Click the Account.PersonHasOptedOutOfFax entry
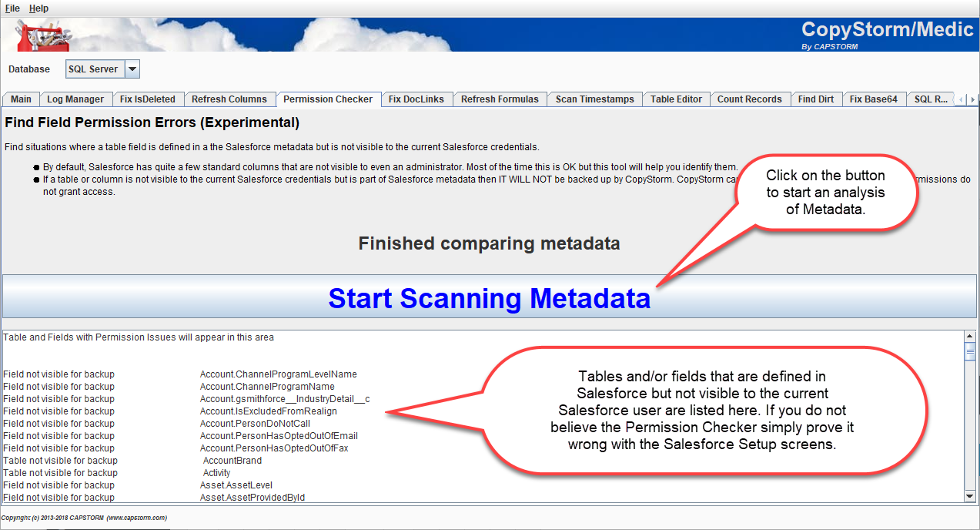 [274, 448]
